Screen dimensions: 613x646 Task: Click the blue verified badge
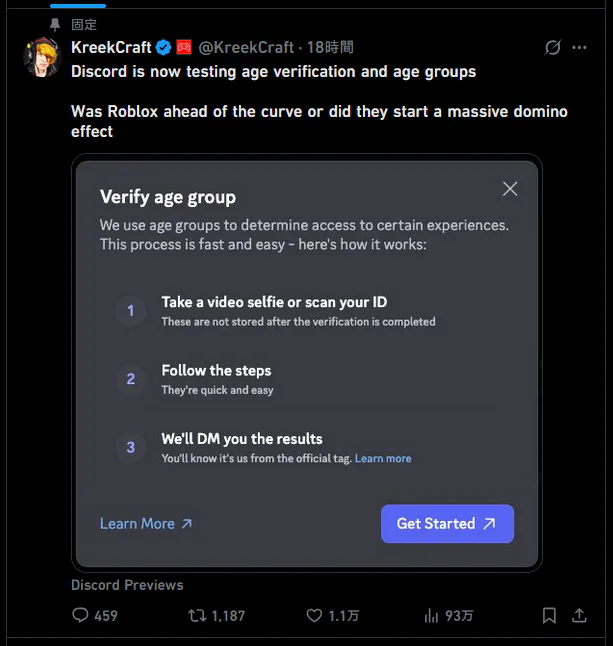tap(163, 47)
